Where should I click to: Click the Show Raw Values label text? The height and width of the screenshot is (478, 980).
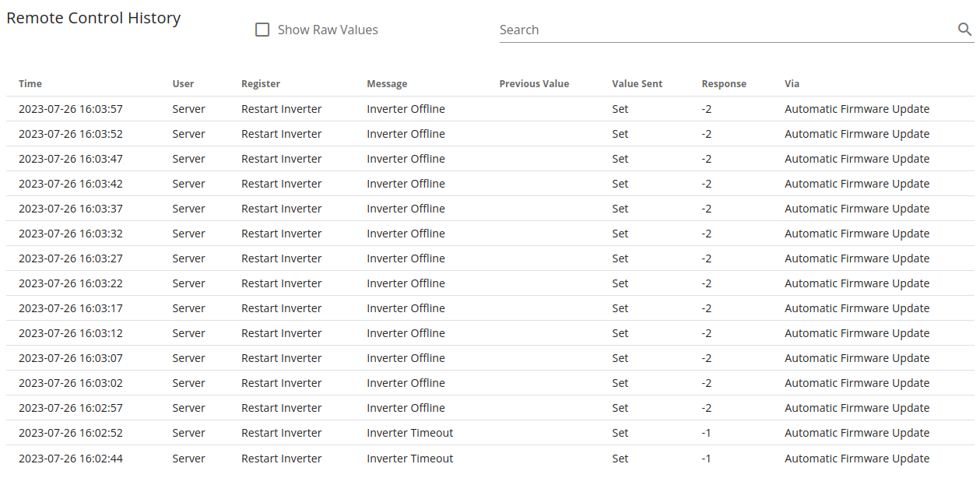click(328, 30)
